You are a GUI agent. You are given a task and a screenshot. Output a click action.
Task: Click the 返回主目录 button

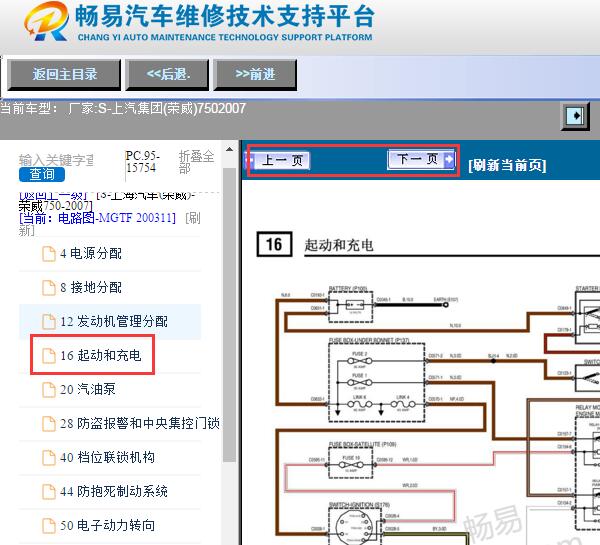click(x=64, y=75)
